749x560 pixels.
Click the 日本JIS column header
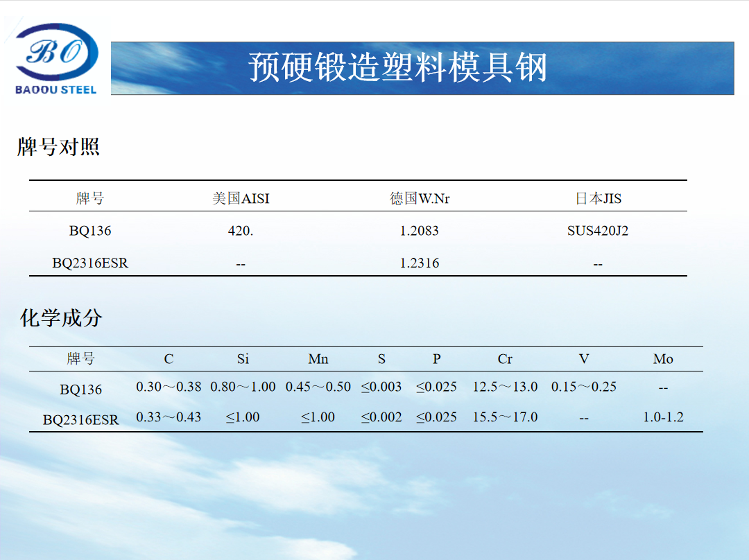click(598, 198)
